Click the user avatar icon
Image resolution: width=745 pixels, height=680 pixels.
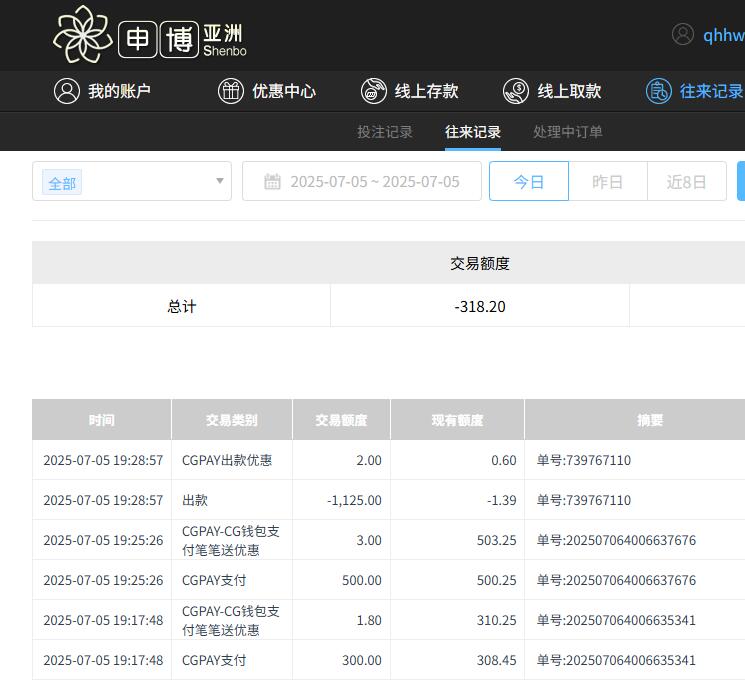(x=683, y=35)
